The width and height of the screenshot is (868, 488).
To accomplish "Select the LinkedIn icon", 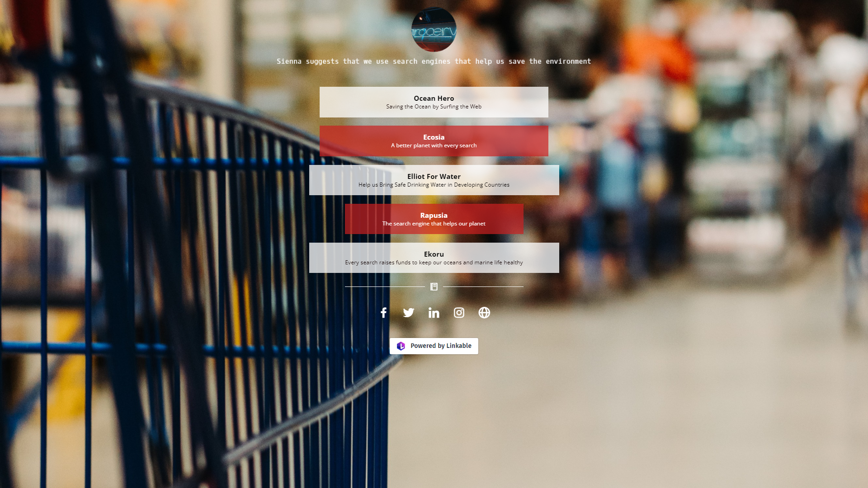I will 434,312.
